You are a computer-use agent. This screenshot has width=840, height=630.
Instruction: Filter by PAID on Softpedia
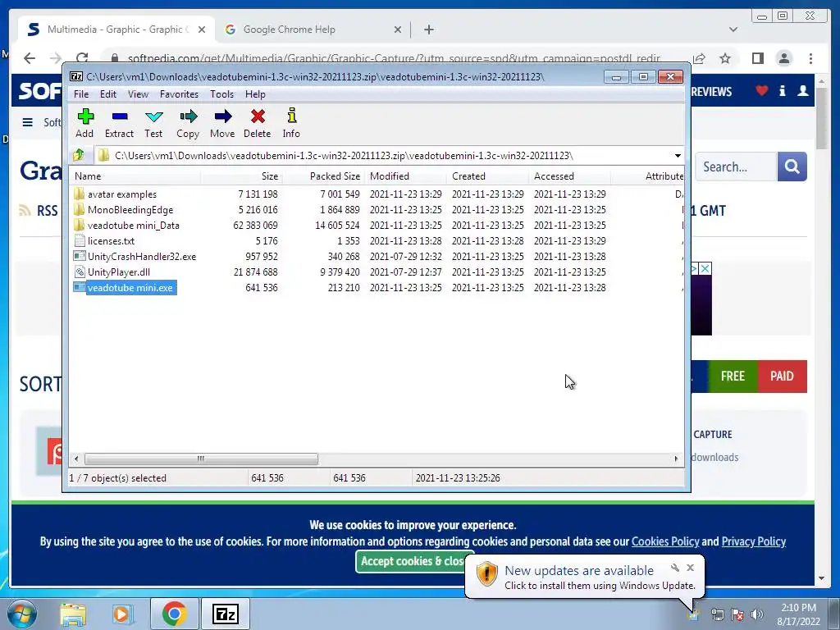pyautogui.click(x=782, y=376)
